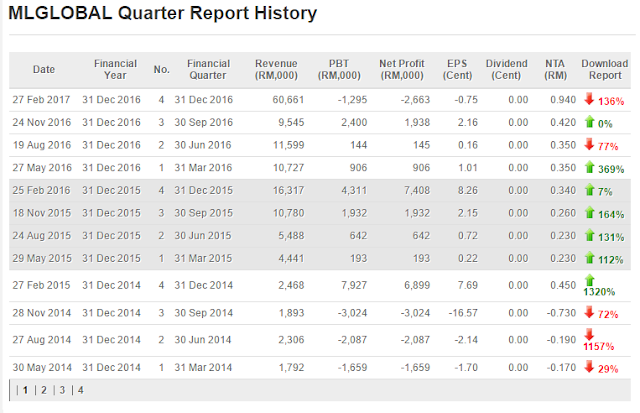This screenshot has height=413, width=640.
Task: Select the 31 Mar 2015 quarter cell
Action: pyautogui.click(x=203, y=258)
